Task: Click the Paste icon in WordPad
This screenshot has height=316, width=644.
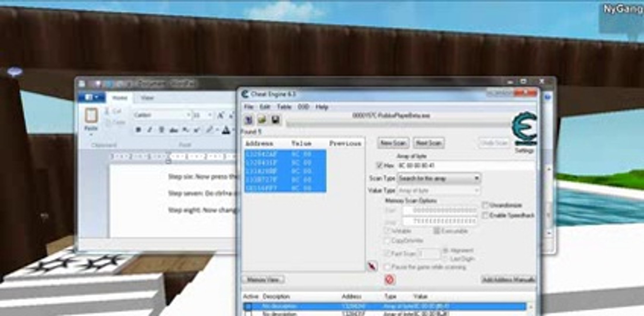Action: 91,116
